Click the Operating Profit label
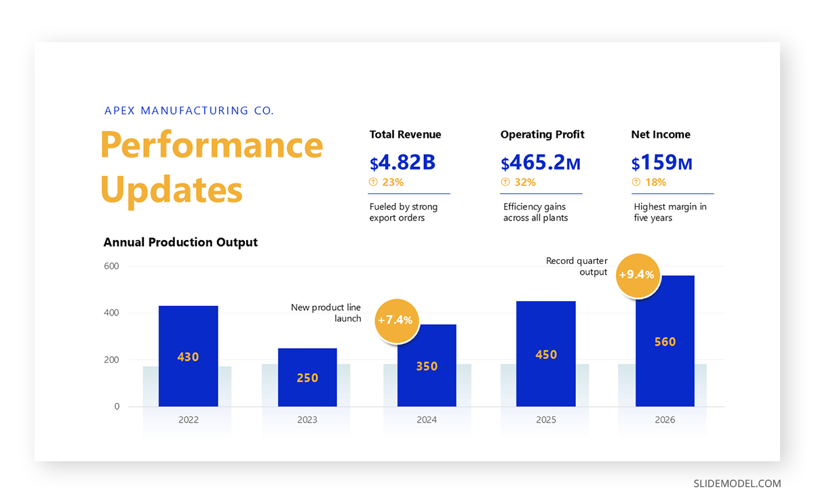 tap(542, 134)
